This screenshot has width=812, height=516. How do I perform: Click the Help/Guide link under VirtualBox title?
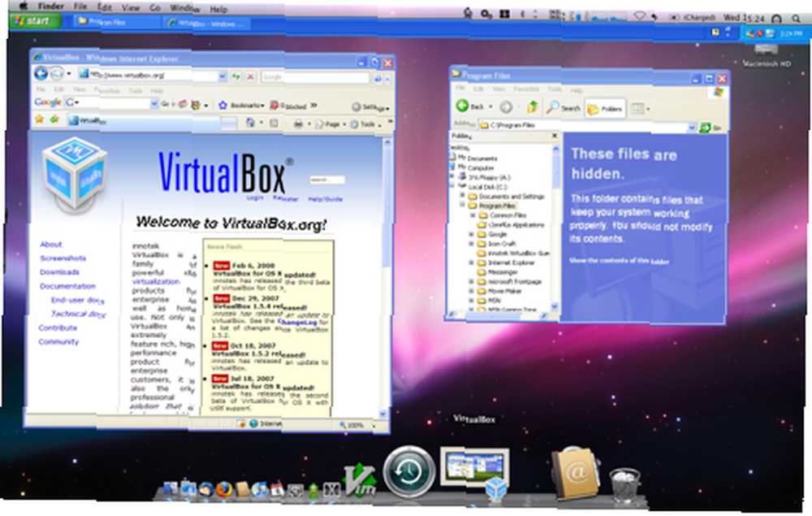[x=326, y=199]
